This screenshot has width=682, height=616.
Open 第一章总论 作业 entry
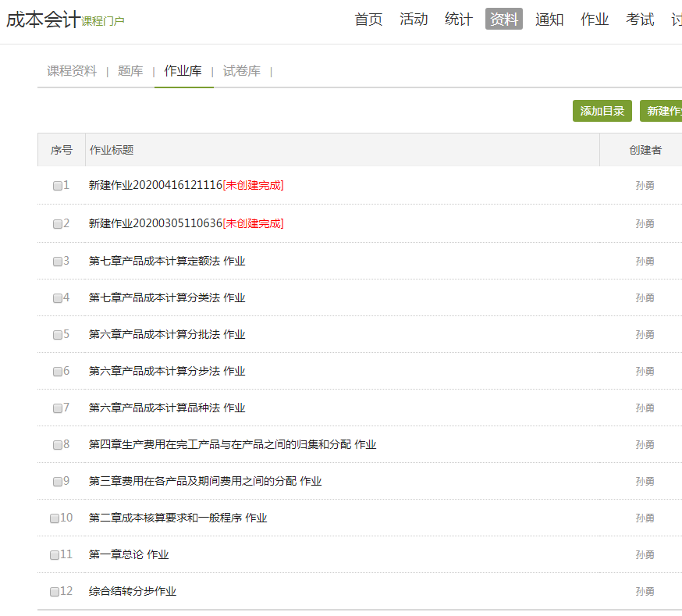coord(129,555)
